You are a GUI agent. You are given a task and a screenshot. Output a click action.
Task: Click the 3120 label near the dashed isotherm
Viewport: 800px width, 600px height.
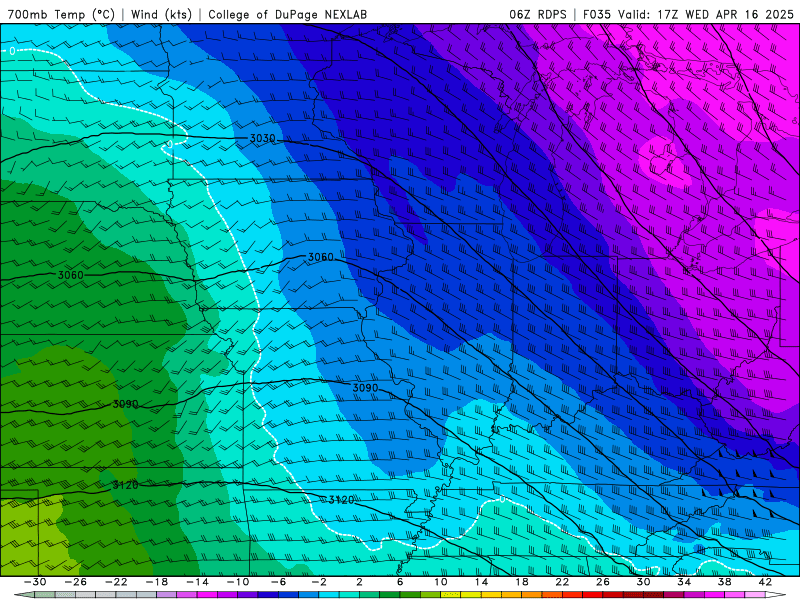[341, 500]
